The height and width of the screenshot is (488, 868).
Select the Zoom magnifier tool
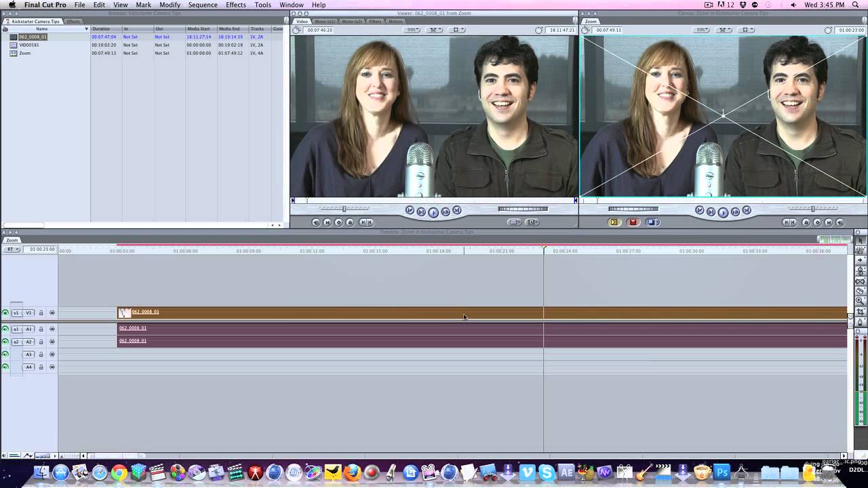(x=861, y=301)
